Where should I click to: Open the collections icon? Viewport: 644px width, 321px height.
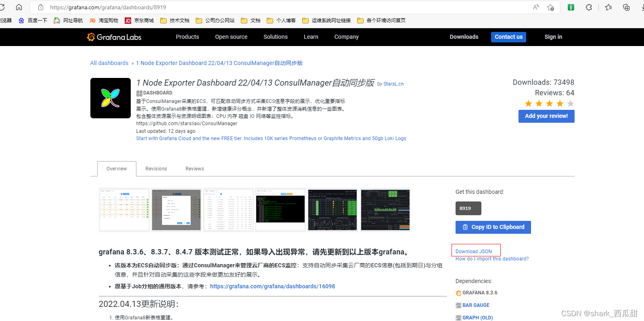(x=626, y=7)
